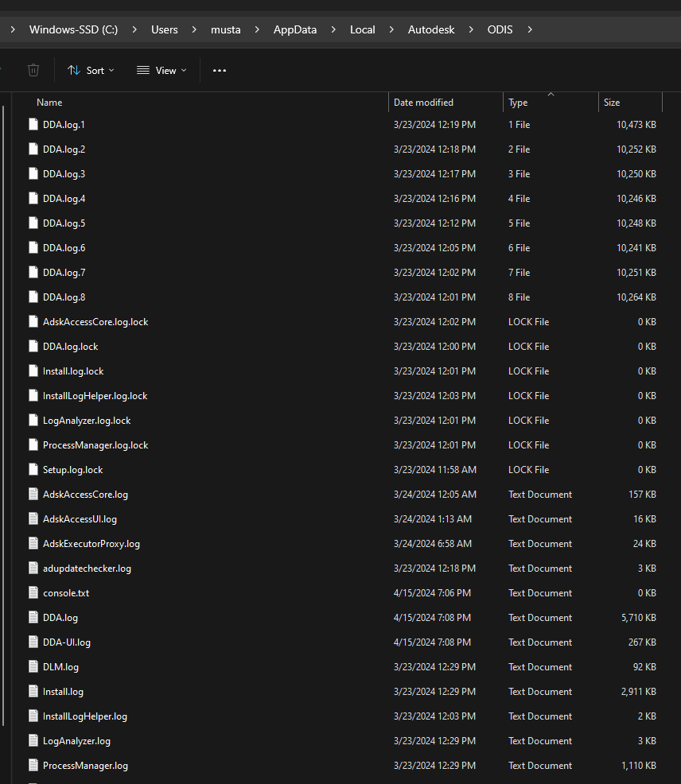Click the document icon beside AdskAccessCore.log

[x=33, y=494]
